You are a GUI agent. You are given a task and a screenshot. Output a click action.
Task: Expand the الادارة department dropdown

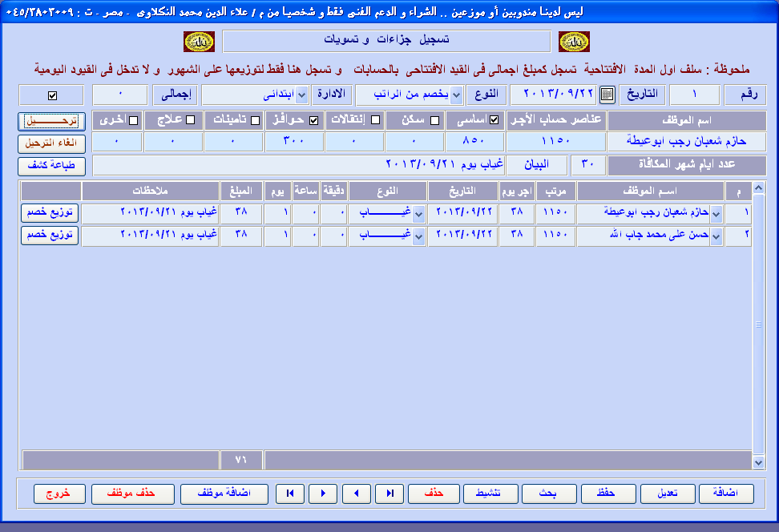click(302, 95)
